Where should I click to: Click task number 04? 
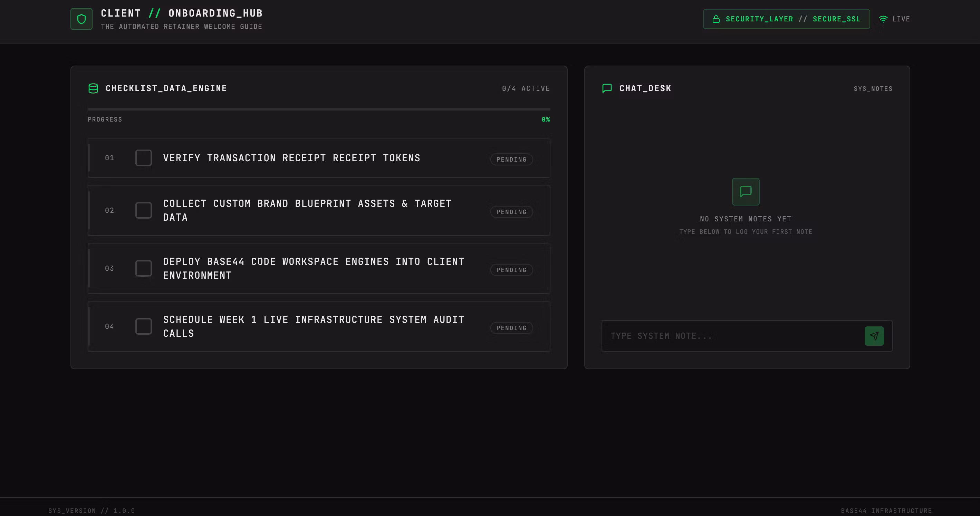coord(109,326)
